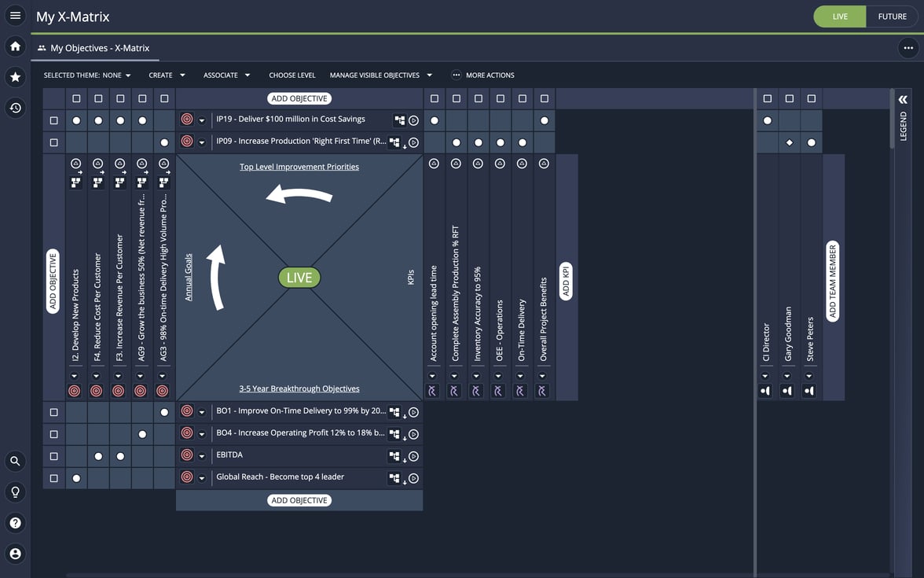Open the Help question mark icon

tap(15, 523)
